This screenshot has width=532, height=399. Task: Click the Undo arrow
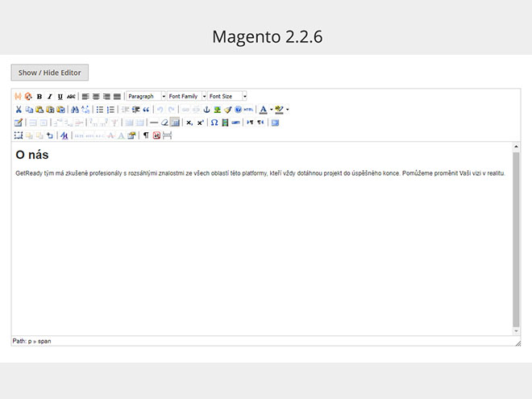point(160,110)
